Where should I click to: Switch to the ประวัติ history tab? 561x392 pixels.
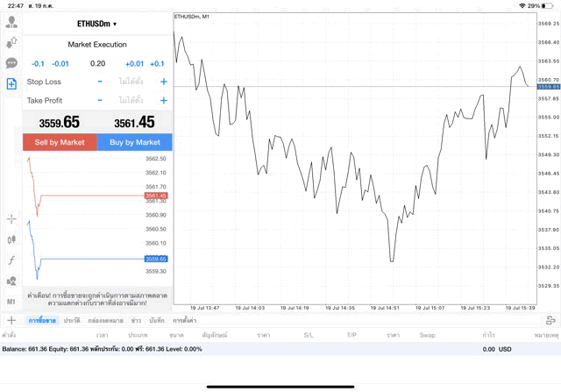[72, 321]
